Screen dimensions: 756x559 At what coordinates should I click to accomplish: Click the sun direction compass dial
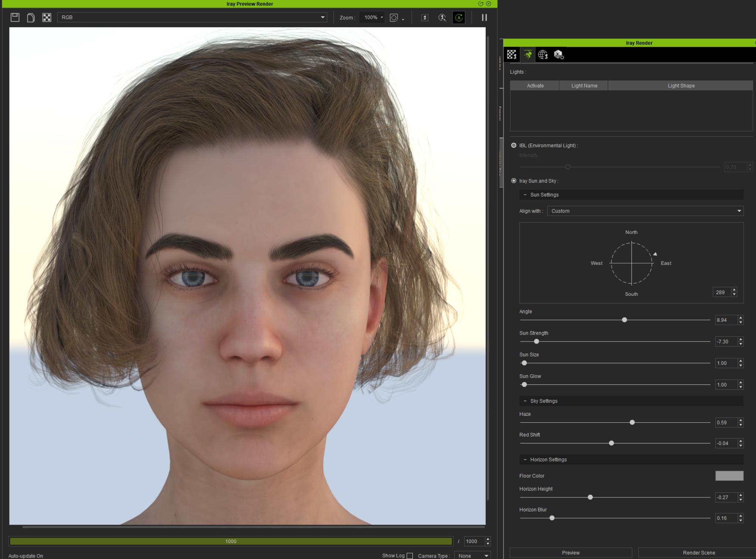coord(631,263)
